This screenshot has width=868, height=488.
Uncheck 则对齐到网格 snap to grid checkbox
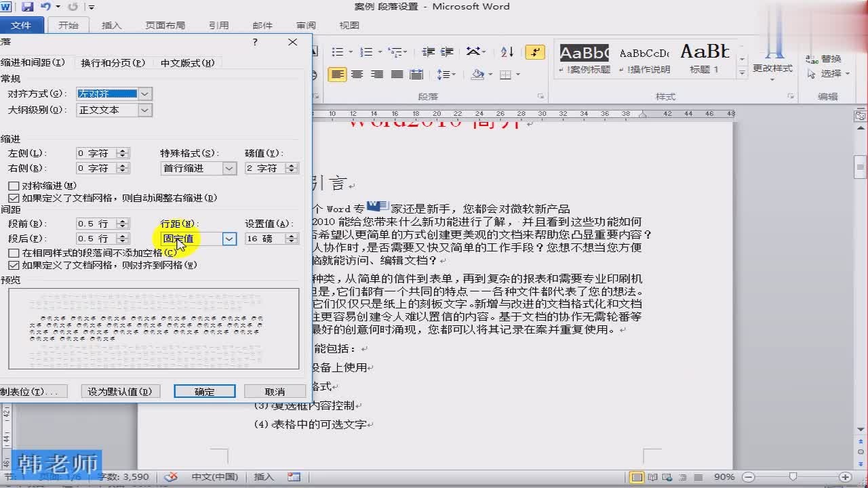[14, 265]
